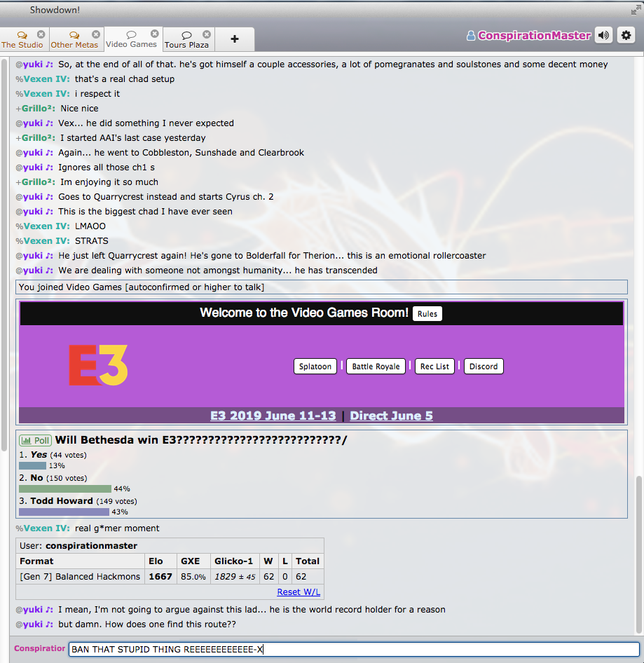Switch to the Other Metas tab
This screenshot has width=644, height=663.
pos(74,39)
